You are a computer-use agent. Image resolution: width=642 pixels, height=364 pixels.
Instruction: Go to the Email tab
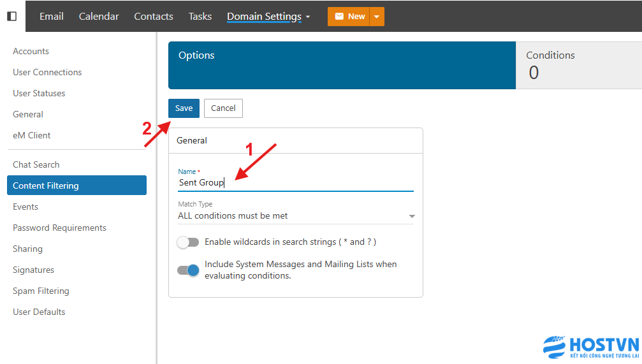click(51, 17)
